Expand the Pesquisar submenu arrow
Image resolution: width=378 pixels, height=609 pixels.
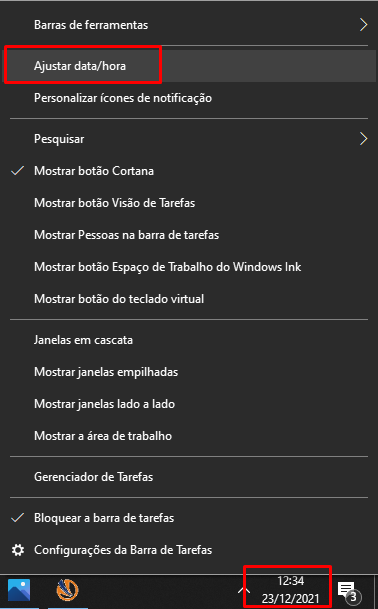pyautogui.click(x=363, y=139)
